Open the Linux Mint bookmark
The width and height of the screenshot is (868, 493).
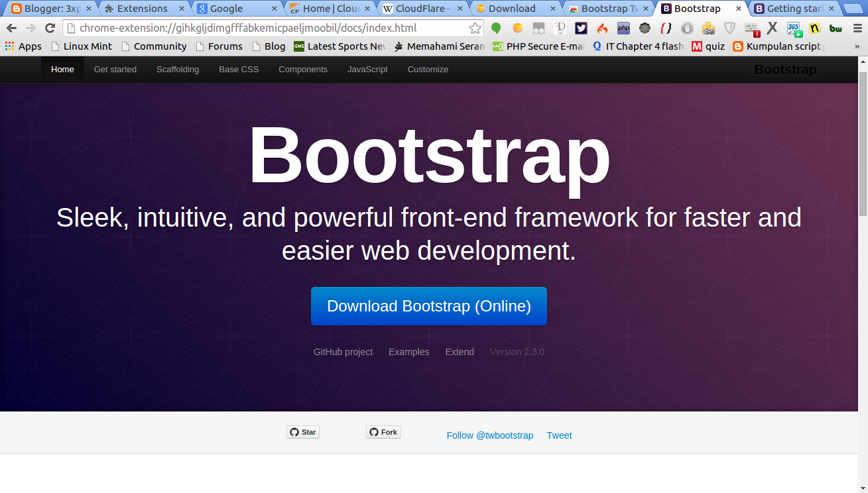82,46
